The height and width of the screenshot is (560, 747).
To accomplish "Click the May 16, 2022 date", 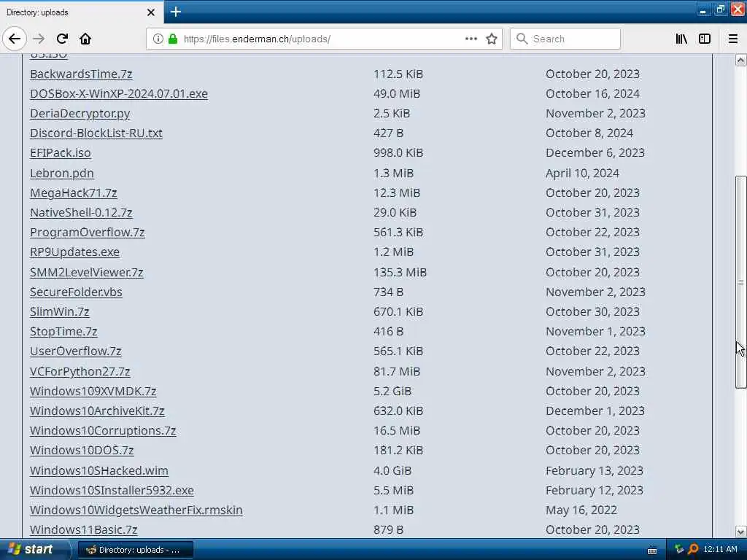I will 581,510.
